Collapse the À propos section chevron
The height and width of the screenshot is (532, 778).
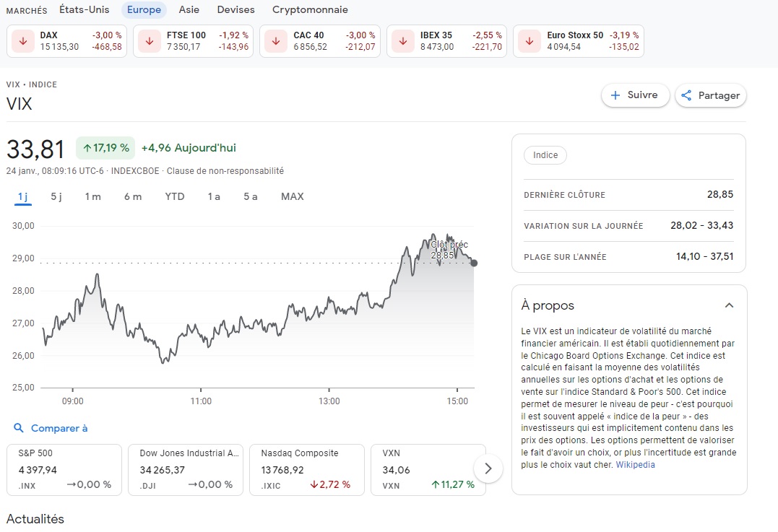click(x=729, y=305)
